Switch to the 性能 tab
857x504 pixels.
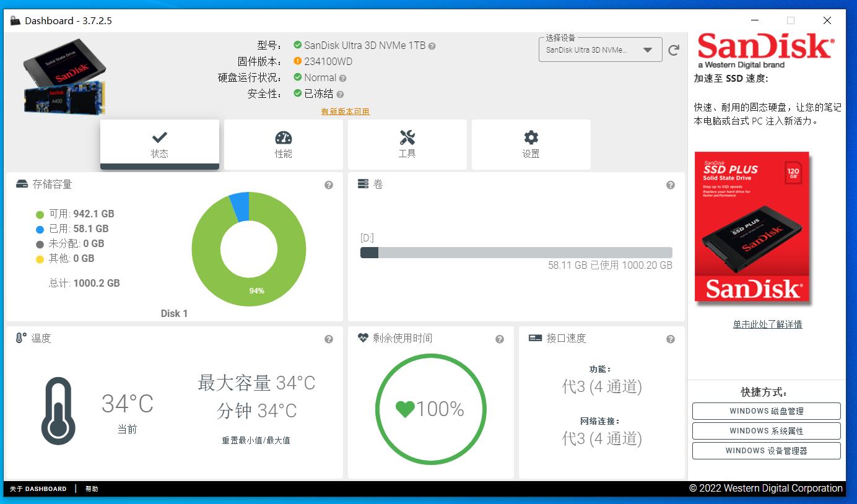coord(283,145)
